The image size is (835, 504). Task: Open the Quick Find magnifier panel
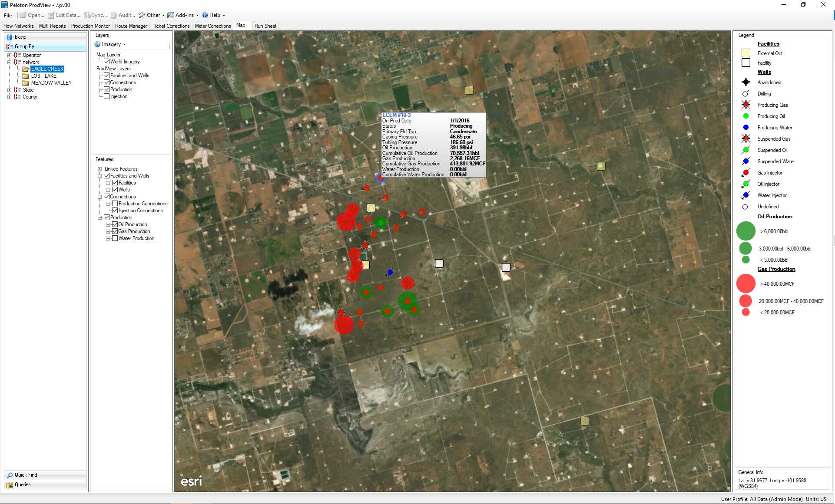tap(10, 475)
